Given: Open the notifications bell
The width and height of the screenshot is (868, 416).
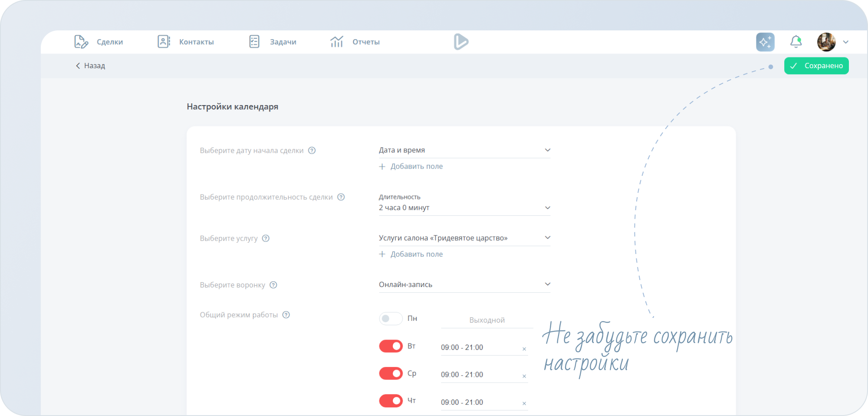Looking at the screenshot, I should click(x=796, y=42).
